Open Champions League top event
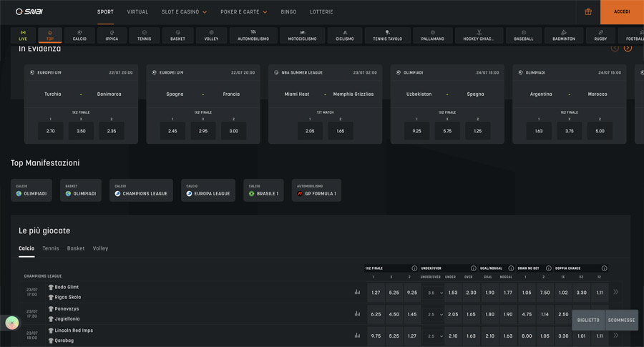 pos(141,190)
